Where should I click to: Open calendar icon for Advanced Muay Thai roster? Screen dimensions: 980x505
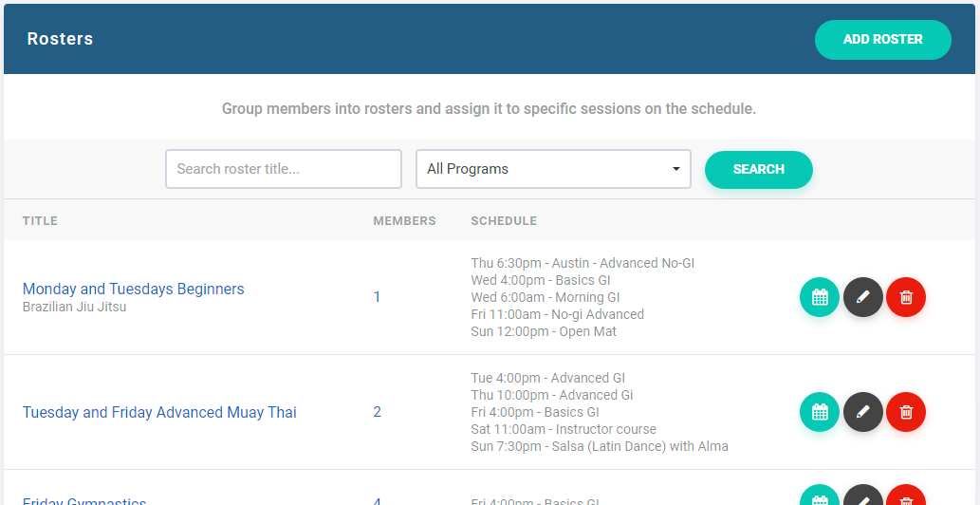point(820,412)
